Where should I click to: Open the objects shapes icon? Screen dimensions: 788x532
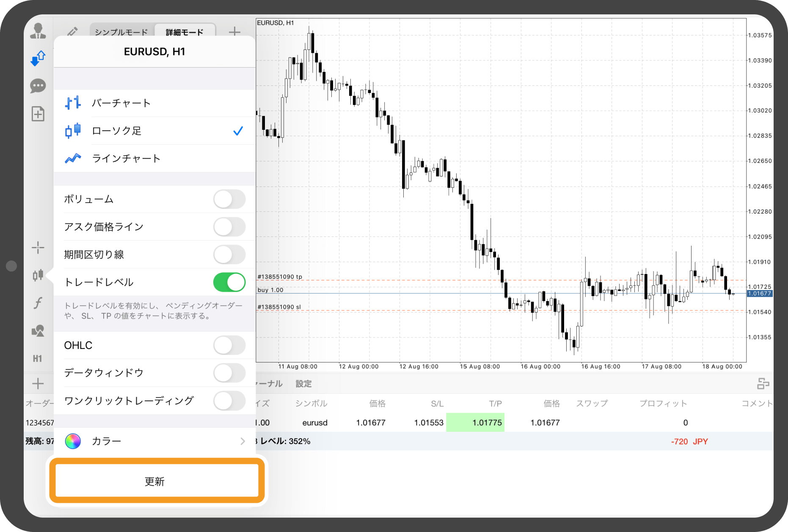point(38,331)
